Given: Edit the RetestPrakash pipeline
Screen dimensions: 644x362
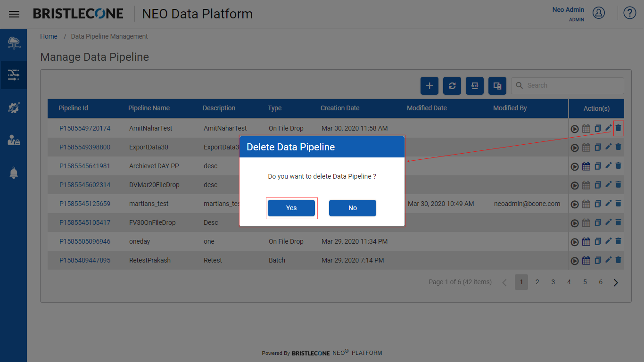Looking at the screenshot, I should (608, 260).
